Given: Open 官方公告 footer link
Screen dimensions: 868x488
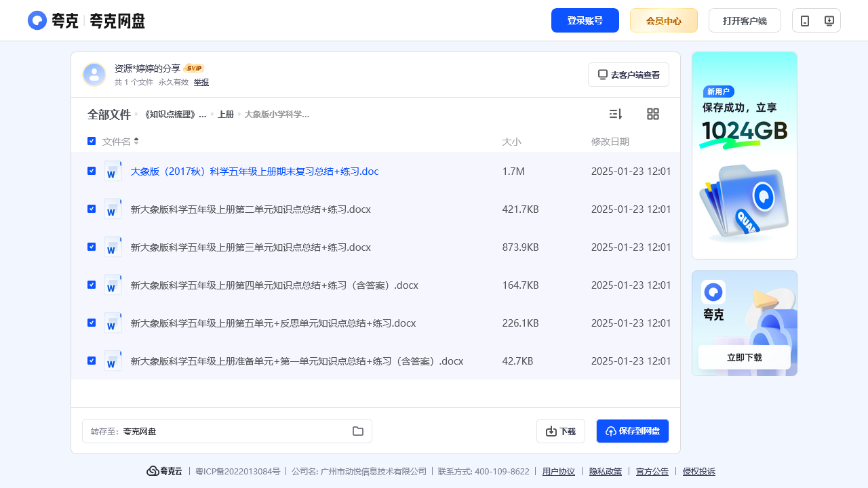Looking at the screenshot, I should 652,472.
